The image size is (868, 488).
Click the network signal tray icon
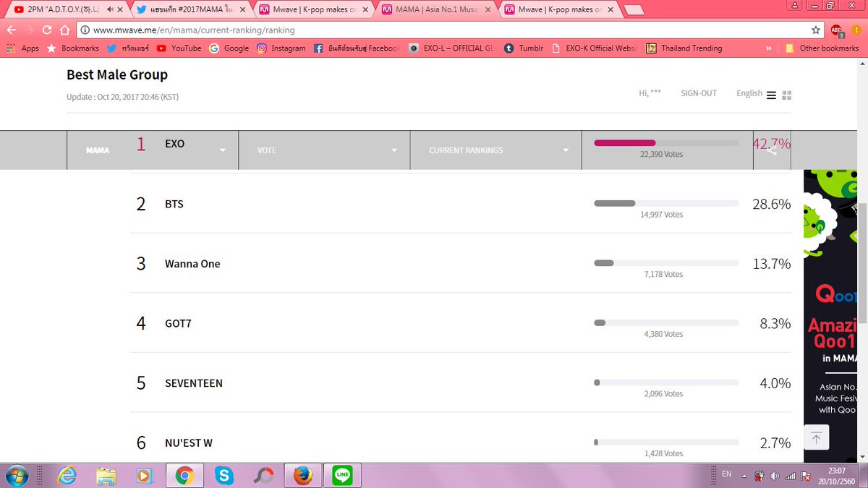click(x=790, y=476)
